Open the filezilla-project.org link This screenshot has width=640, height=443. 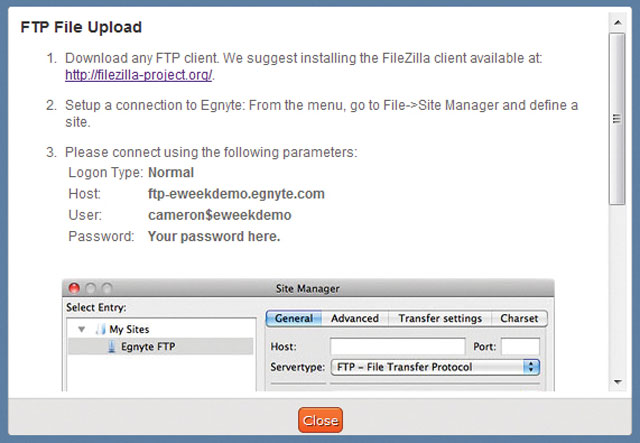(x=138, y=75)
